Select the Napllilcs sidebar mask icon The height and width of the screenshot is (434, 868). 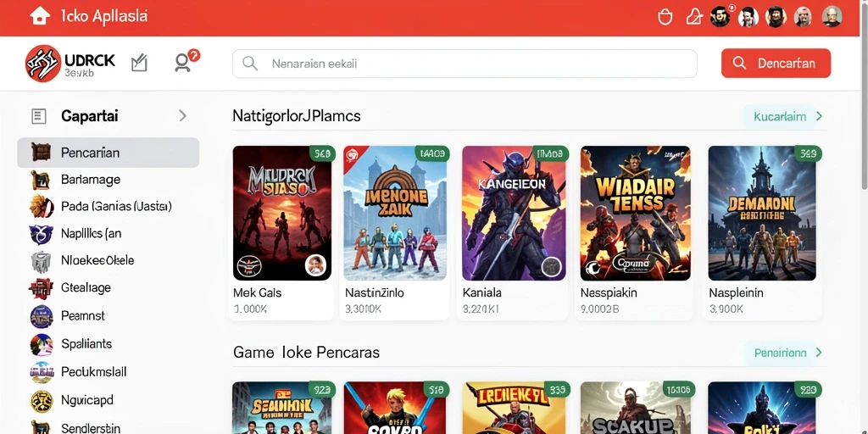tap(41, 234)
